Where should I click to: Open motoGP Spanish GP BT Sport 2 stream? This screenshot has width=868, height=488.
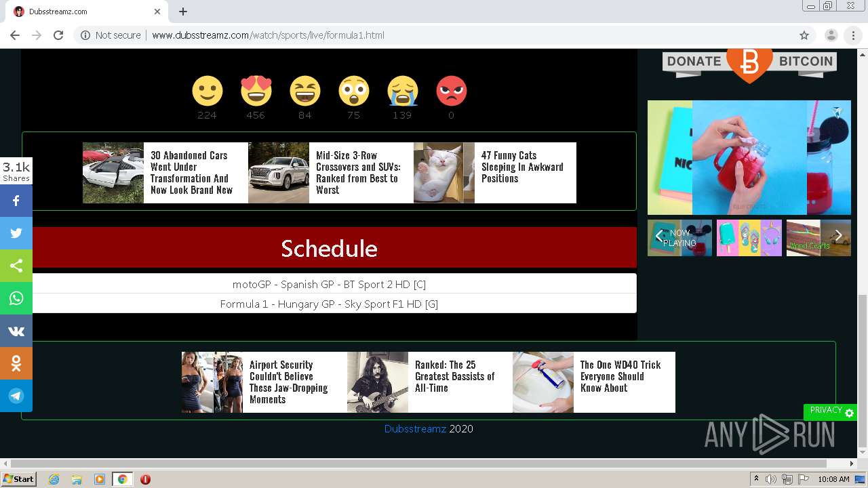click(x=329, y=284)
